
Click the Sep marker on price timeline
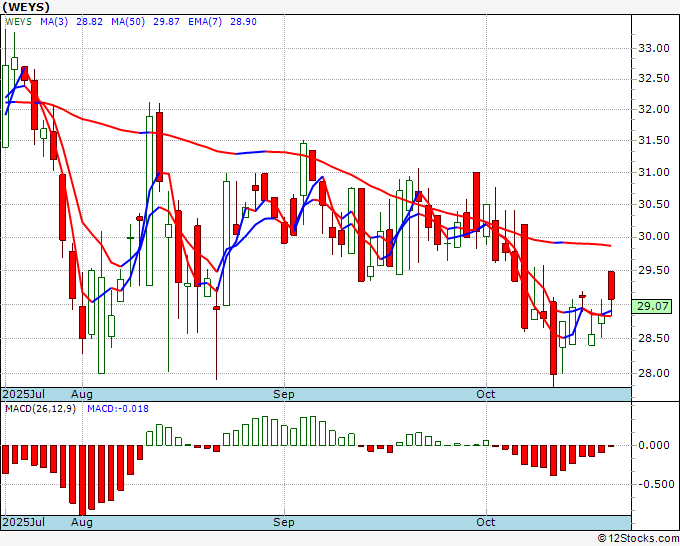(x=284, y=394)
